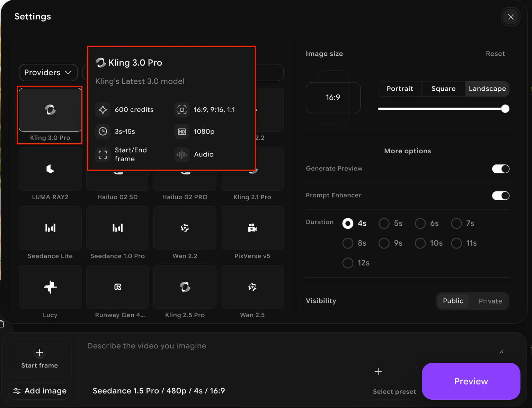Set visibility to Public
Viewport: 532px width, 408px height.
click(x=453, y=301)
